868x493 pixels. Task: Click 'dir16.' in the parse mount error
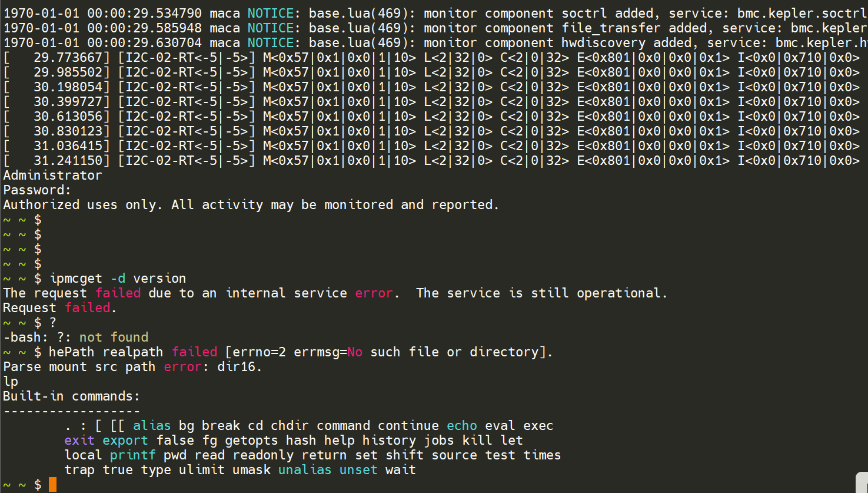tap(240, 366)
